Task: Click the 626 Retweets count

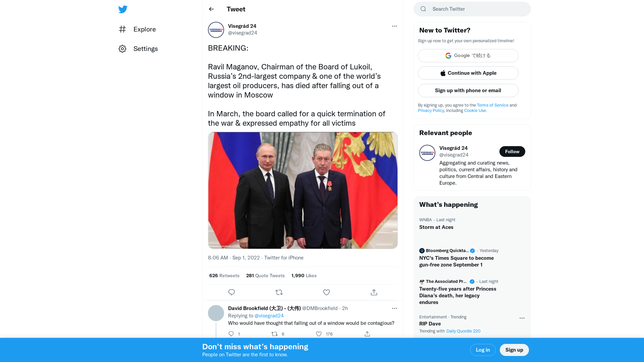Action: (224, 276)
